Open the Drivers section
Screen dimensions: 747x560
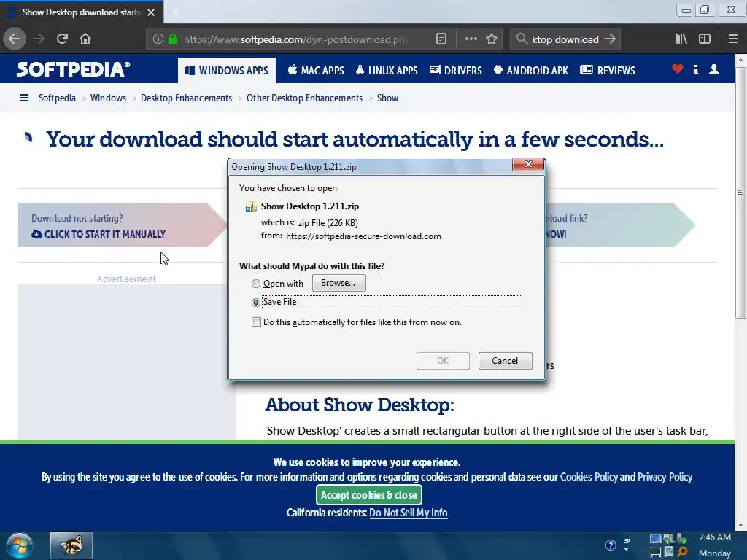point(456,71)
